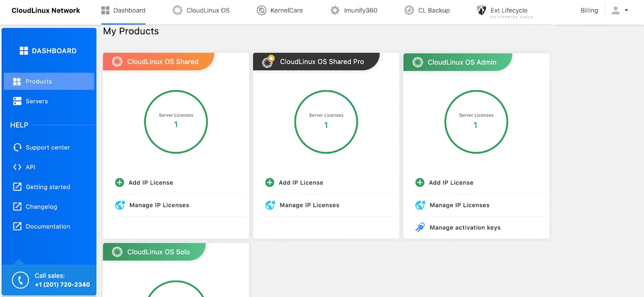Open the Ext Lifecycle section
This screenshot has width=644, height=297.
pyautogui.click(x=504, y=9)
